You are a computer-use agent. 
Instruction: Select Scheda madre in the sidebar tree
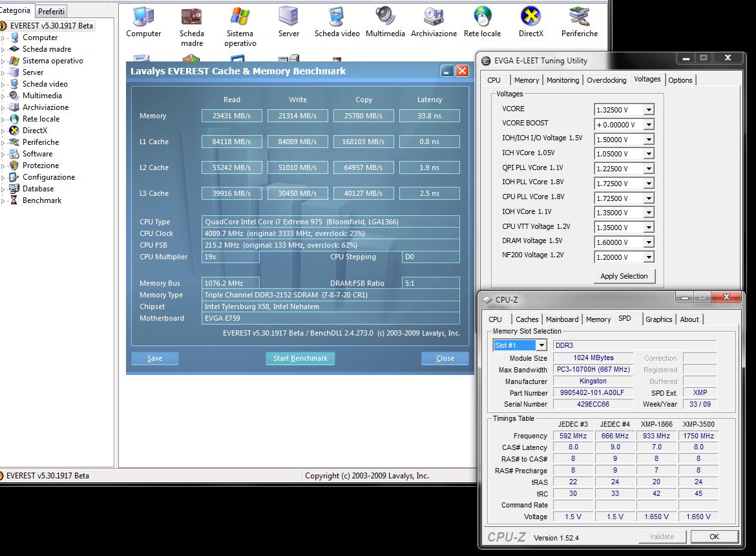click(x=47, y=49)
